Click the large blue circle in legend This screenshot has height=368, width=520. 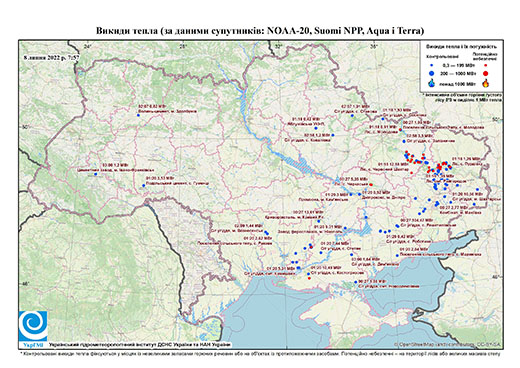pos(432,73)
